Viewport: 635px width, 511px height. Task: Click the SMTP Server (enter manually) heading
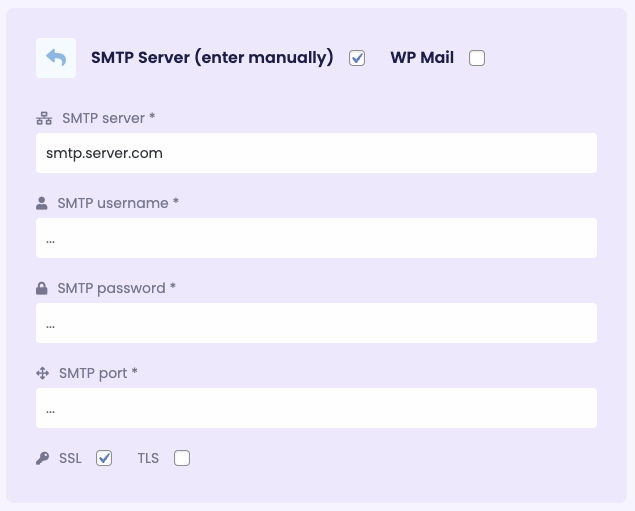pos(212,57)
